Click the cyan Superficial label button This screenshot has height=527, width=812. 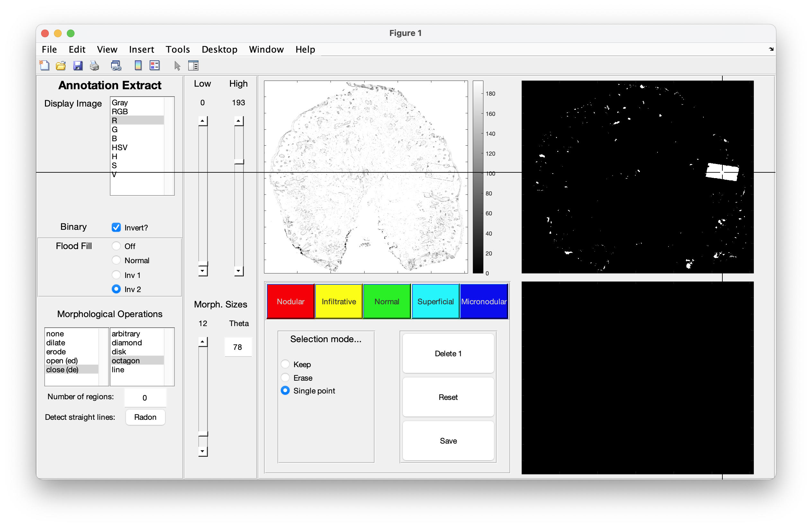coord(435,301)
